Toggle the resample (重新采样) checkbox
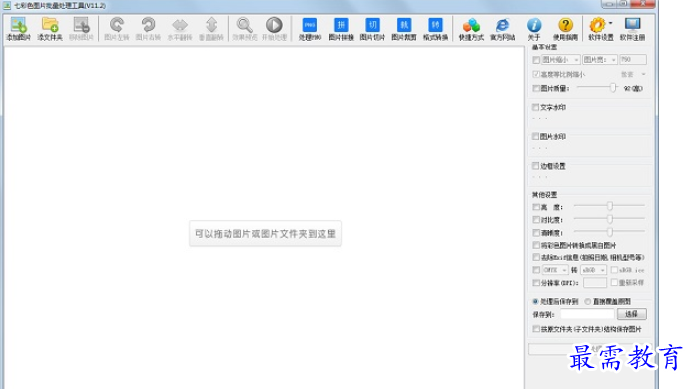Image resolution: width=691 pixels, height=389 pixels. 614,282
